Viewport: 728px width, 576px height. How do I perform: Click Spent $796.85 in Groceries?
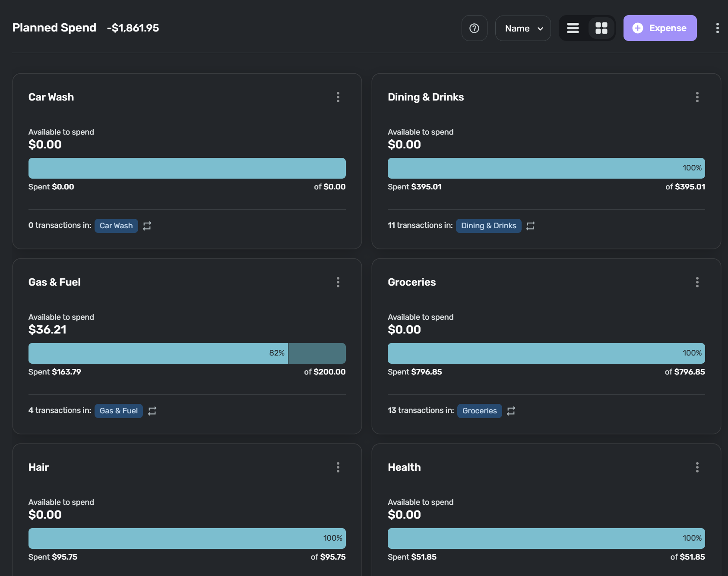(415, 372)
